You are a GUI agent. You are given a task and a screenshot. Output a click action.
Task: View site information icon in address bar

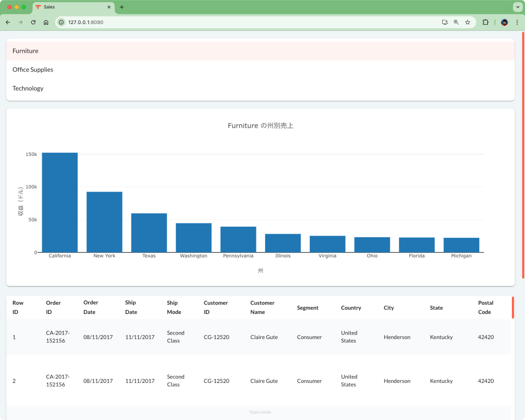click(61, 22)
